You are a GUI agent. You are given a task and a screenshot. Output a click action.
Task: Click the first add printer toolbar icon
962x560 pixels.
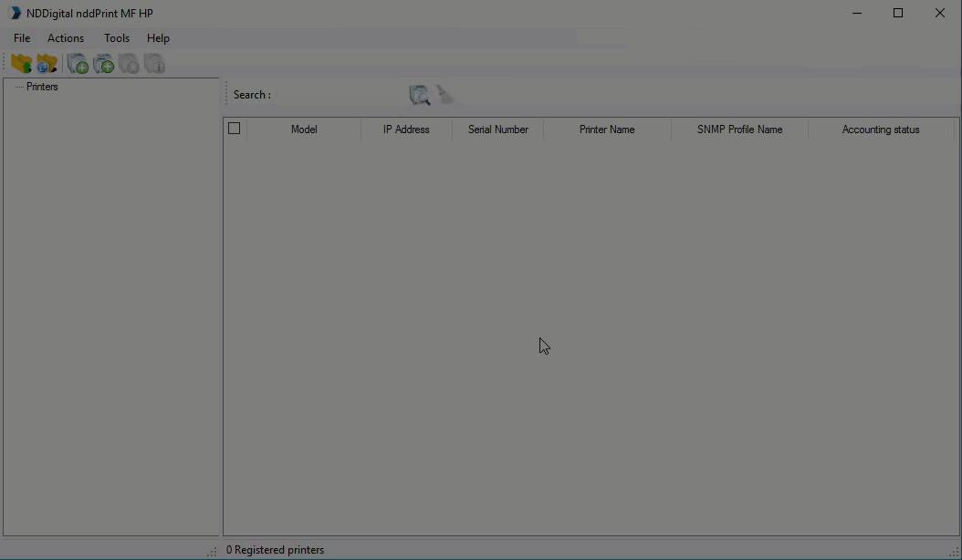(x=78, y=64)
